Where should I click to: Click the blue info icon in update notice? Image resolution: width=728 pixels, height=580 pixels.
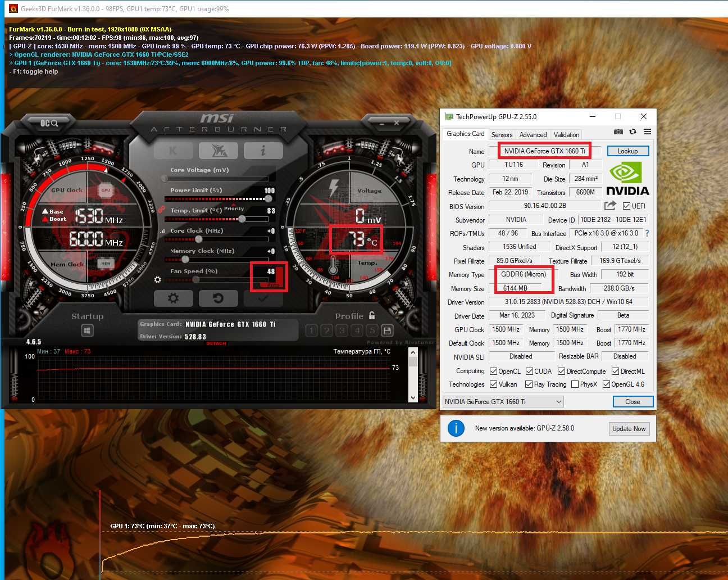point(456,428)
